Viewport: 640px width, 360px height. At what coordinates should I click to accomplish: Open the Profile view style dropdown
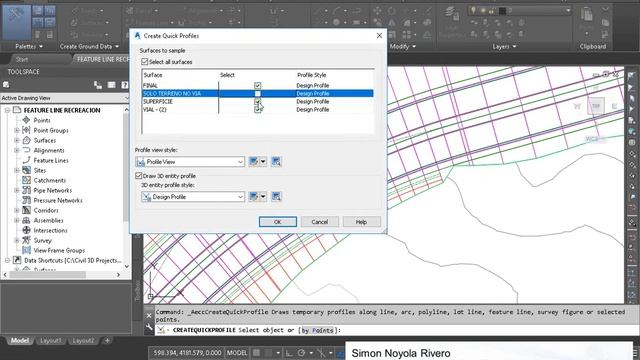click(190, 162)
